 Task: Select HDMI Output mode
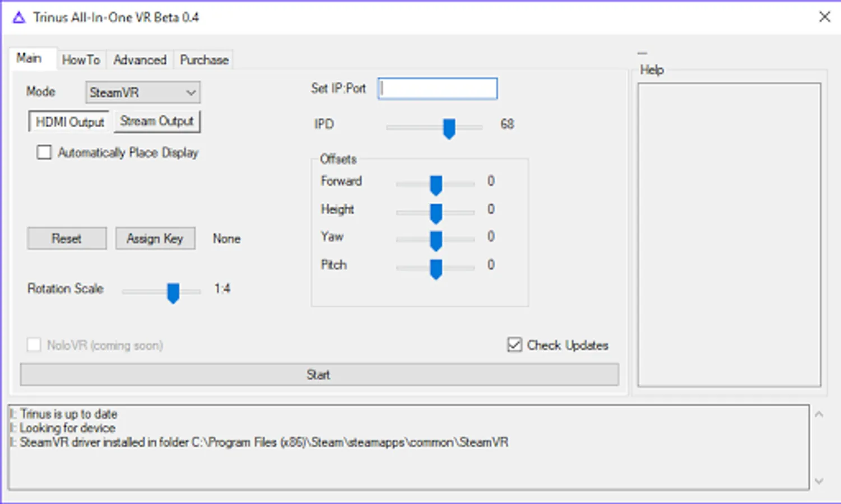pos(69,122)
